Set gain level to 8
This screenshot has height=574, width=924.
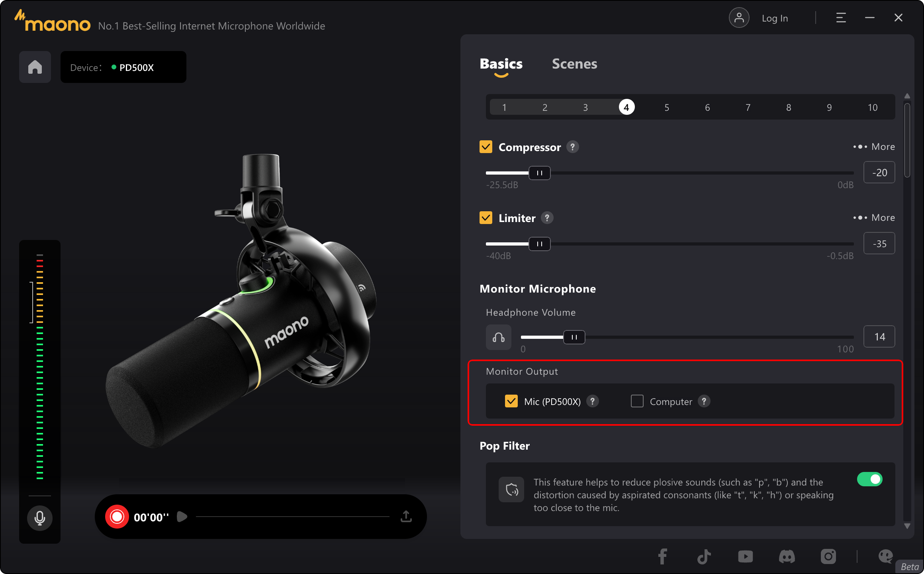(789, 107)
